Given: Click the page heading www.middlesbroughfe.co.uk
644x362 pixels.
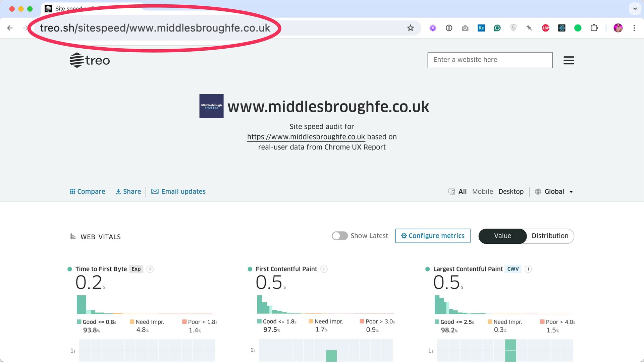Looking at the screenshot, I should pos(328,107).
